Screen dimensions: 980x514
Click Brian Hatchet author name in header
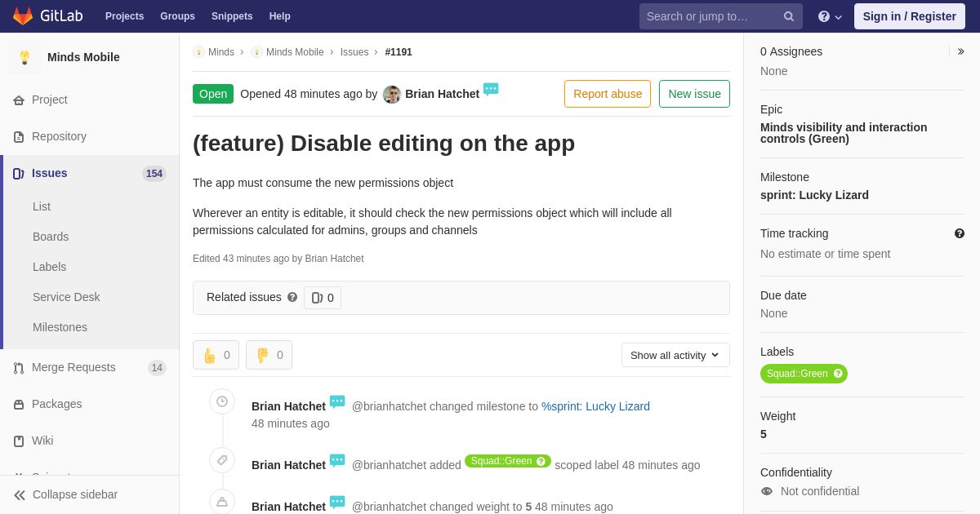pyautogui.click(x=442, y=94)
